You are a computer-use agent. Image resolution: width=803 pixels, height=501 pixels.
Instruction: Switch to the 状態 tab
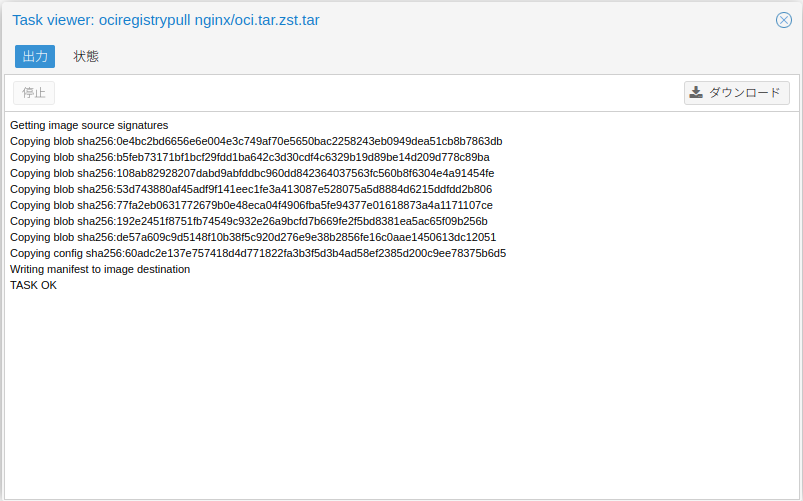tap(86, 56)
